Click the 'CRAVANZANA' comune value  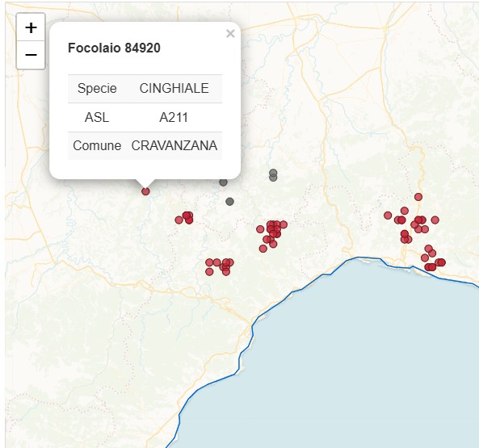coord(174,146)
